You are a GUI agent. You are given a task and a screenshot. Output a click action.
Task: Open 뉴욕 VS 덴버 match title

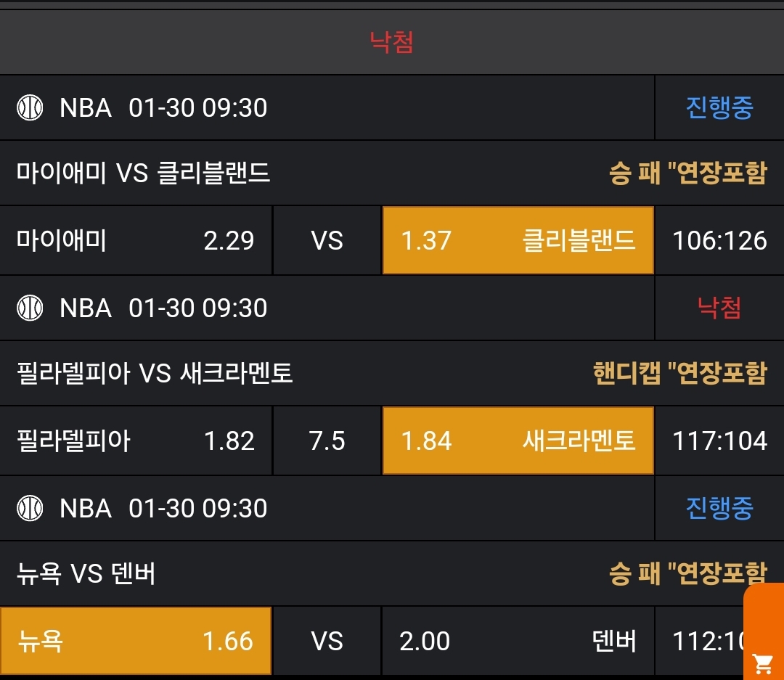(x=86, y=574)
